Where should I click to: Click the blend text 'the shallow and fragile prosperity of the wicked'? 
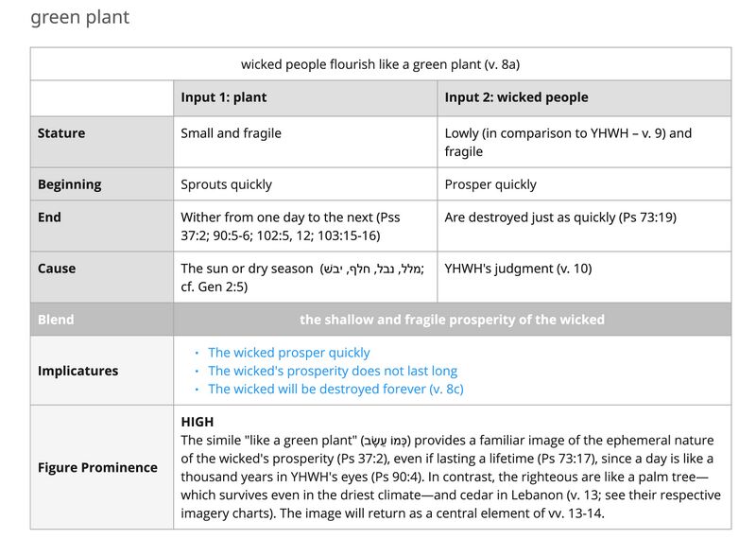click(453, 320)
